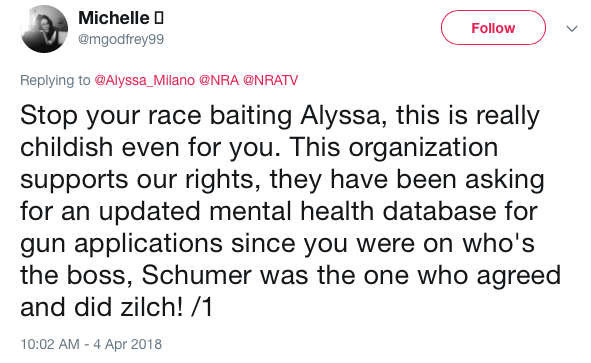This screenshot has height=363, width=591.
Task: Click 'did zilch!' at tweet's end
Action: (128, 307)
